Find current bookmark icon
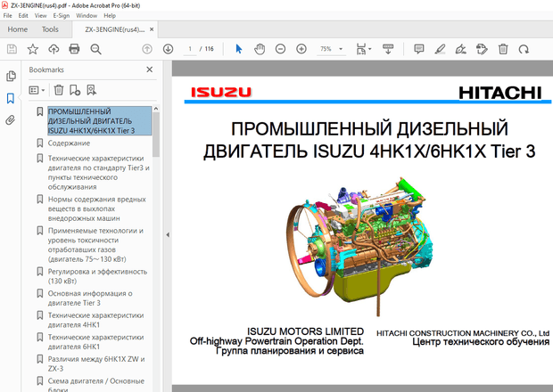The image size is (553, 392). (92, 90)
